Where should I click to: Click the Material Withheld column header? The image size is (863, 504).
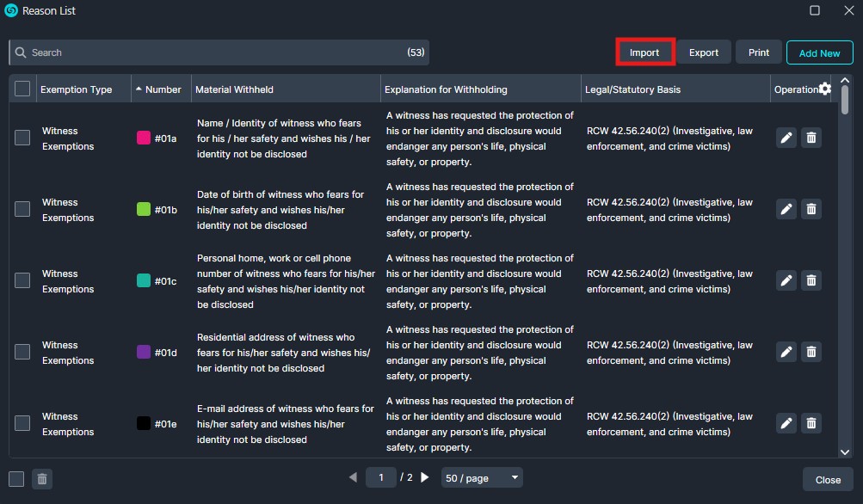point(234,89)
